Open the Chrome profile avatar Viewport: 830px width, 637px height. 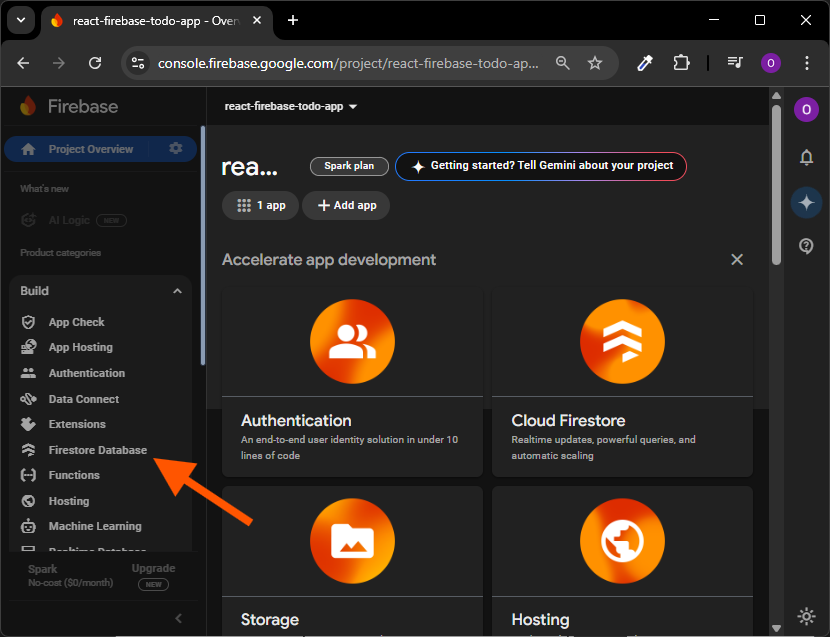pyautogui.click(x=771, y=64)
